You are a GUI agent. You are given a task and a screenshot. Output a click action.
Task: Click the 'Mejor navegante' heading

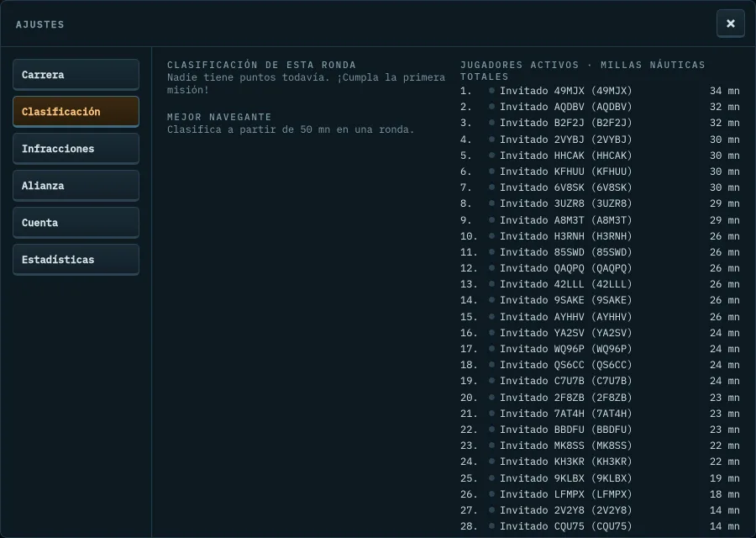[219, 117]
